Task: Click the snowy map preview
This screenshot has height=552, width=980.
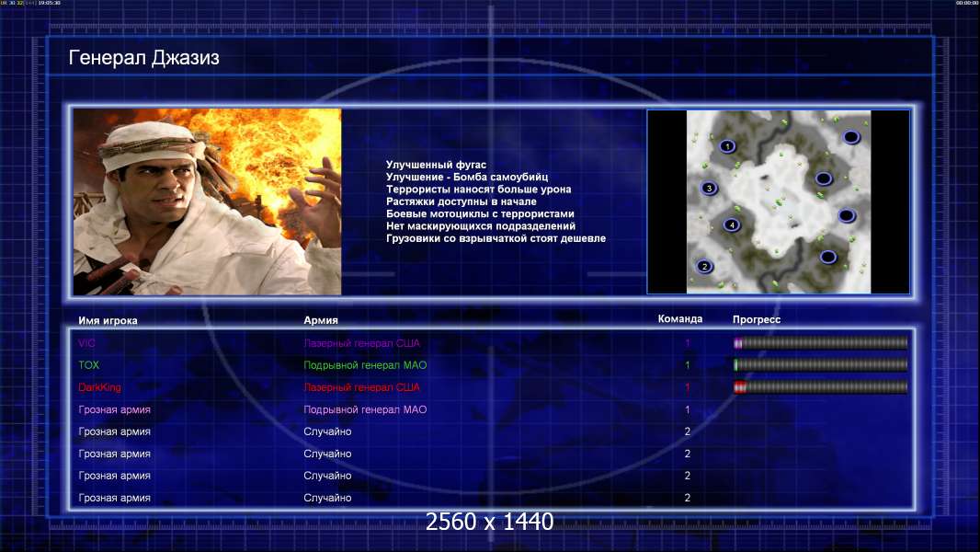Action: [779, 201]
